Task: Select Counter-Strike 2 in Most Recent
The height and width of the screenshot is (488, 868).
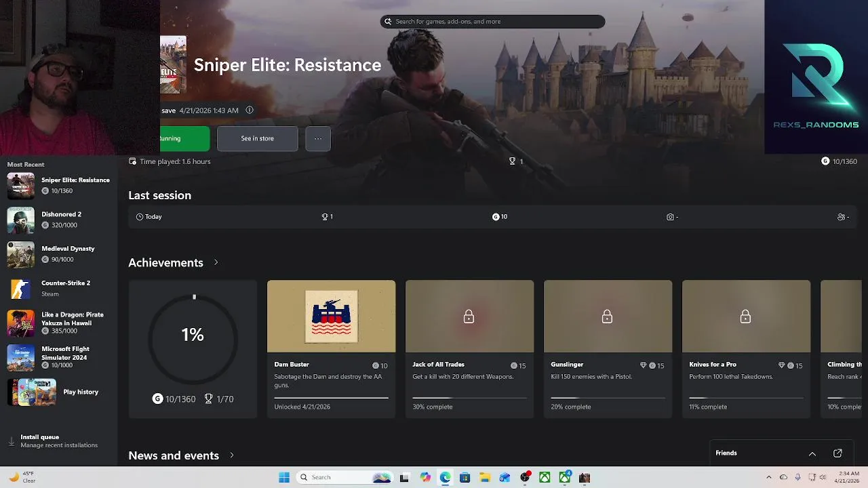Action: (58, 288)
